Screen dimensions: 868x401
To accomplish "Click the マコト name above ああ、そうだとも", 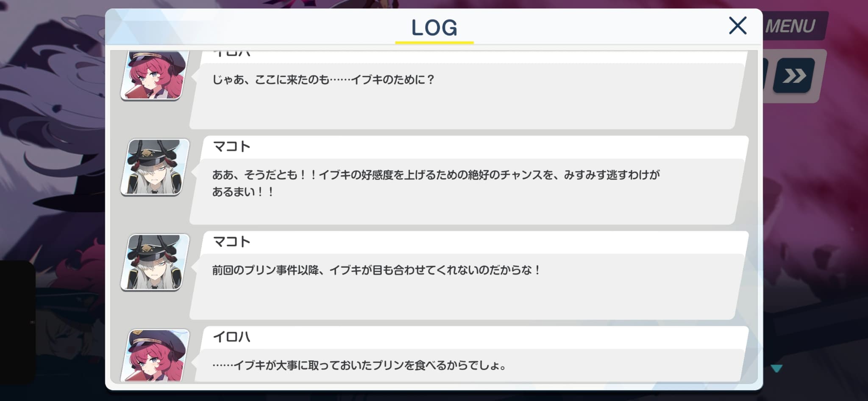I will coord(232,147).
